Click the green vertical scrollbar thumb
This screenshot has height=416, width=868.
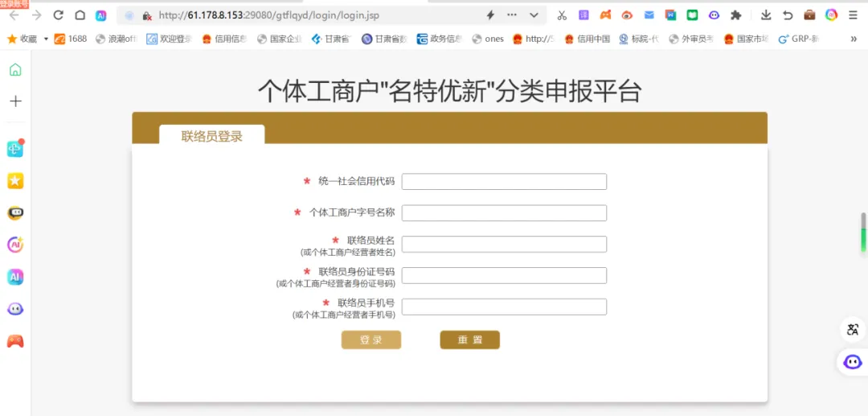click(x=863, y=233)
